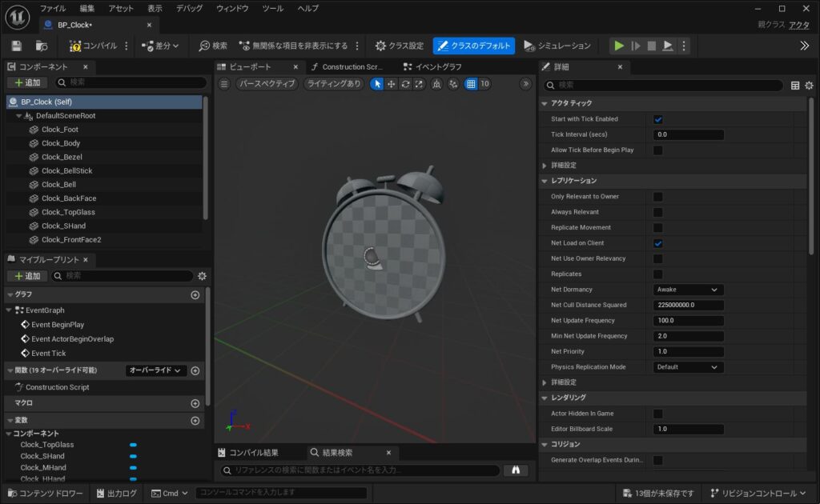Click the Browse to asset icon
Screen dimensions: 820x504
41,46
